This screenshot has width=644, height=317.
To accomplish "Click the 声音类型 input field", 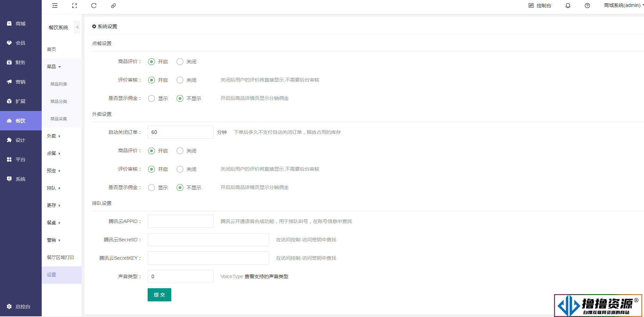I will (x=181, y=276).
